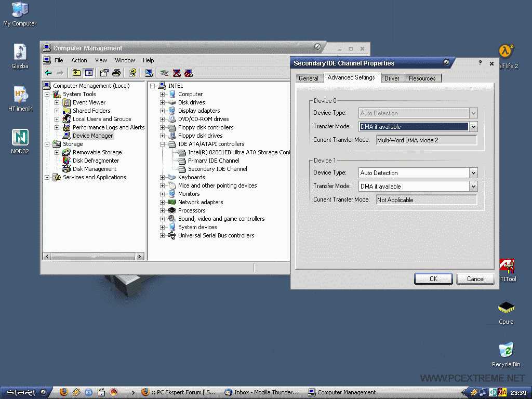Click the Up one level toolbar icon
This screenshot has height=399, width=532.
76,73
